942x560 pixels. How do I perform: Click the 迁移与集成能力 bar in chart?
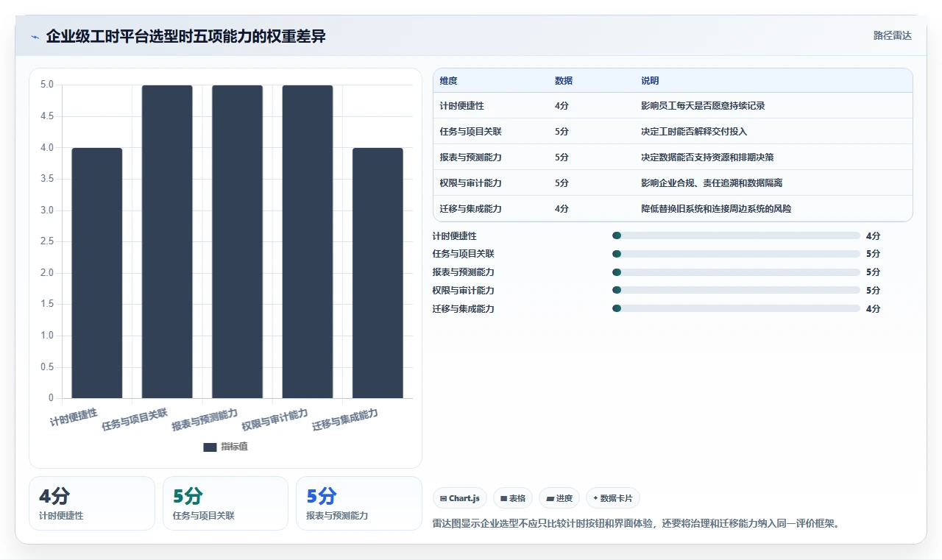click(378, 273)
